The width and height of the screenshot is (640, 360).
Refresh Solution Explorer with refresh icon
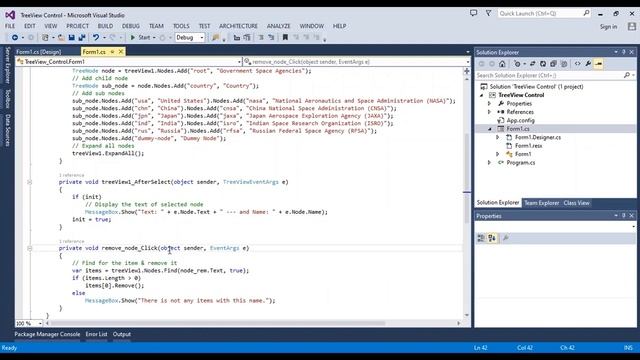(543, 64)
